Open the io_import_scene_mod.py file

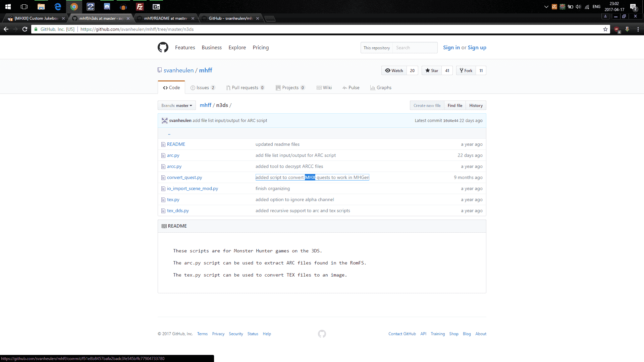193,188
